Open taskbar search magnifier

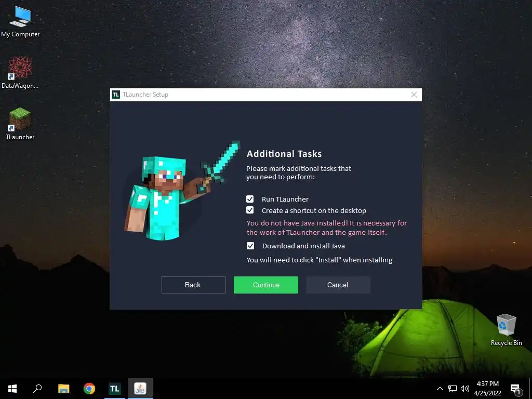point(37,389)
